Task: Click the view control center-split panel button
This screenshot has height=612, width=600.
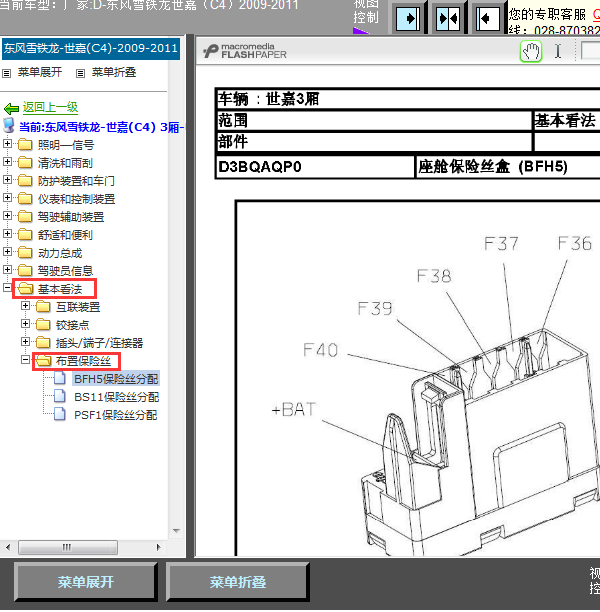Action: coord(448,18)
